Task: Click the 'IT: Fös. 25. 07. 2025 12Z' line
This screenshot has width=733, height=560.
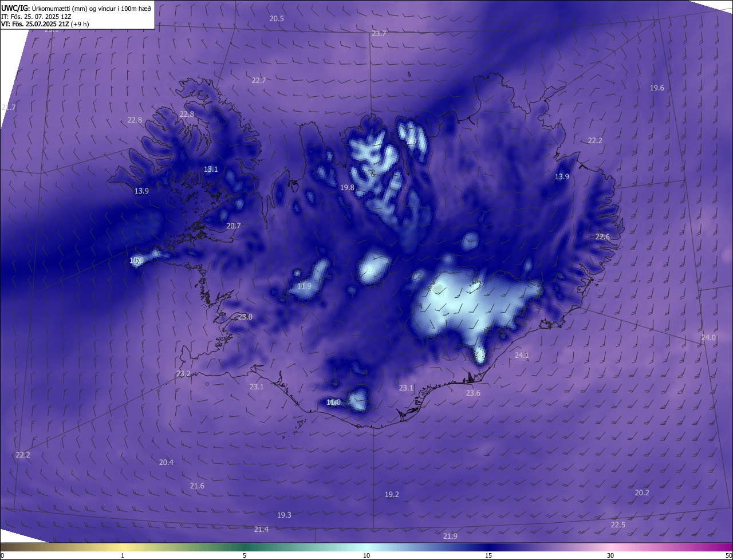Action: [36, 16]
